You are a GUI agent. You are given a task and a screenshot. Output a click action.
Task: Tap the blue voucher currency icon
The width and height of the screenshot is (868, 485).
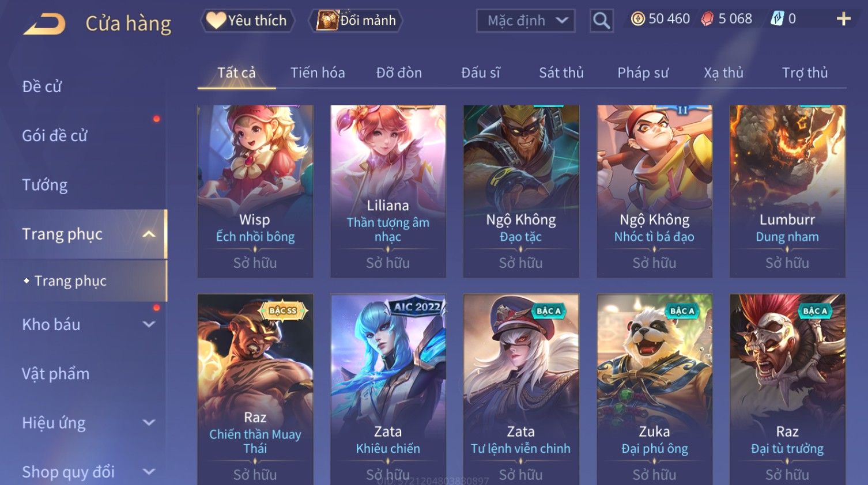778,19
